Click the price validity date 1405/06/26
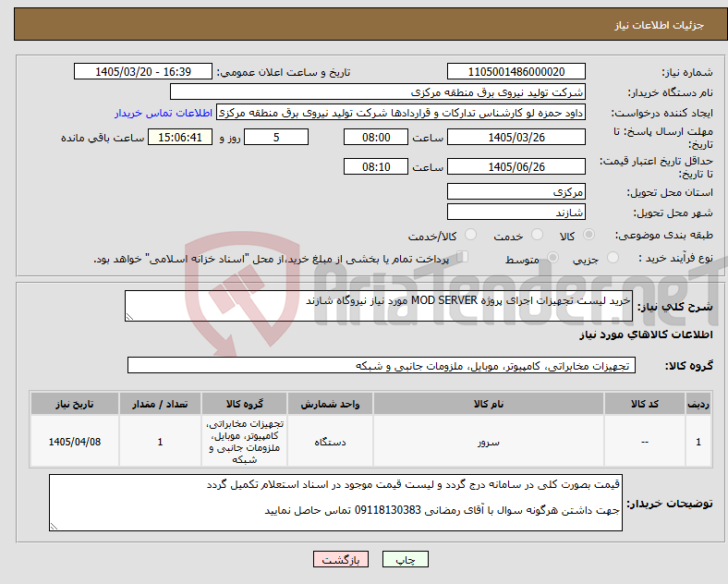This screenshot has height=584, width=728. (516, 166)
